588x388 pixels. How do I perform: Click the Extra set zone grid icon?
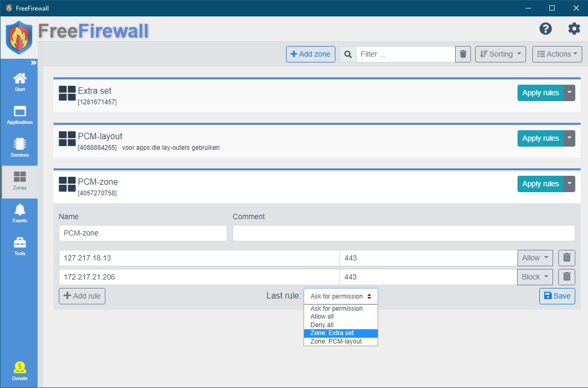(x=67, y=93)
